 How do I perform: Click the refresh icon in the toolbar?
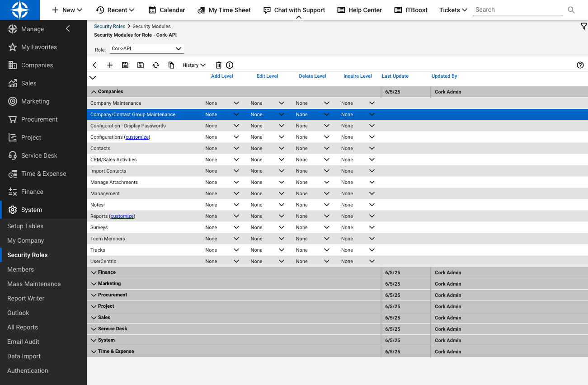(x=156, y=65)
